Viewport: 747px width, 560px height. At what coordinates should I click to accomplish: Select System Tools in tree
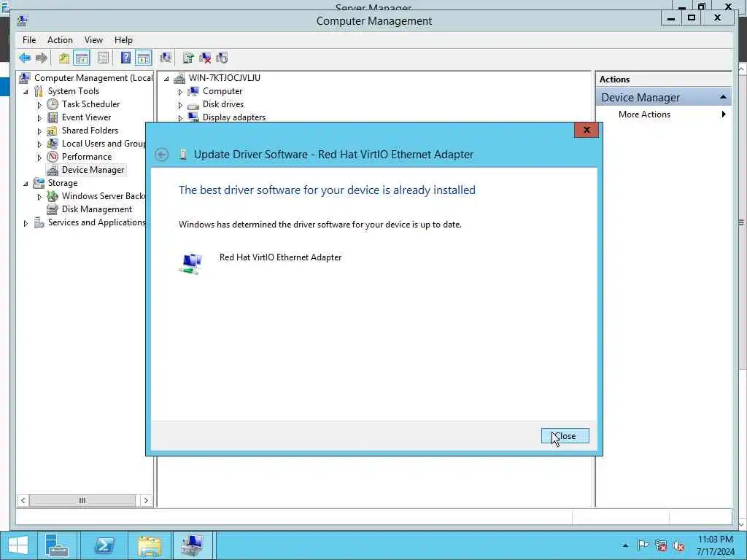coord(74,91)
